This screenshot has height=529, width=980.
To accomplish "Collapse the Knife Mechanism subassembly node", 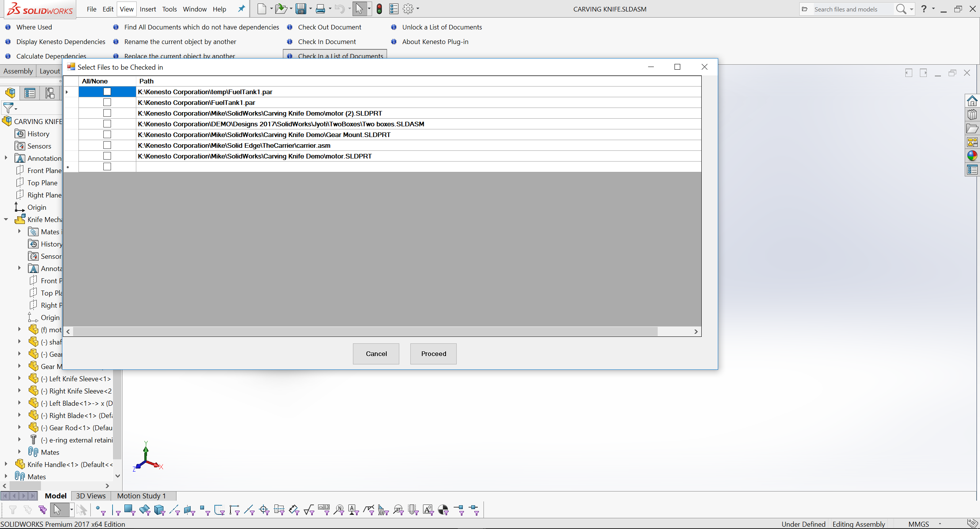I will [x=6, y=219].
